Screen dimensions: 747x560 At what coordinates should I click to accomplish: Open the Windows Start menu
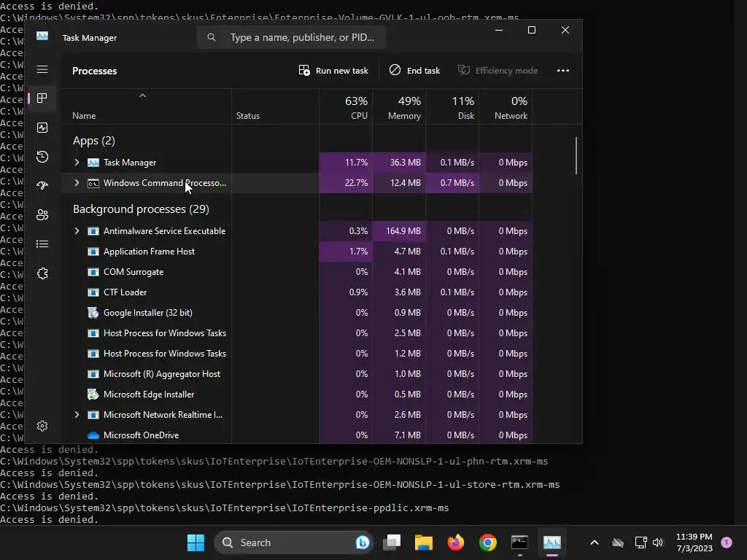[196, 542]
